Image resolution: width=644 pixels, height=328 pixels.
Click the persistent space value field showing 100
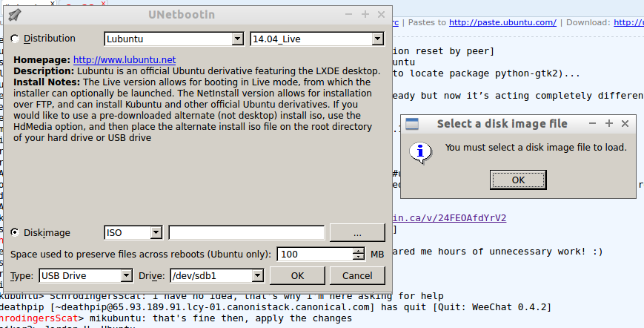tap(315, 255)
